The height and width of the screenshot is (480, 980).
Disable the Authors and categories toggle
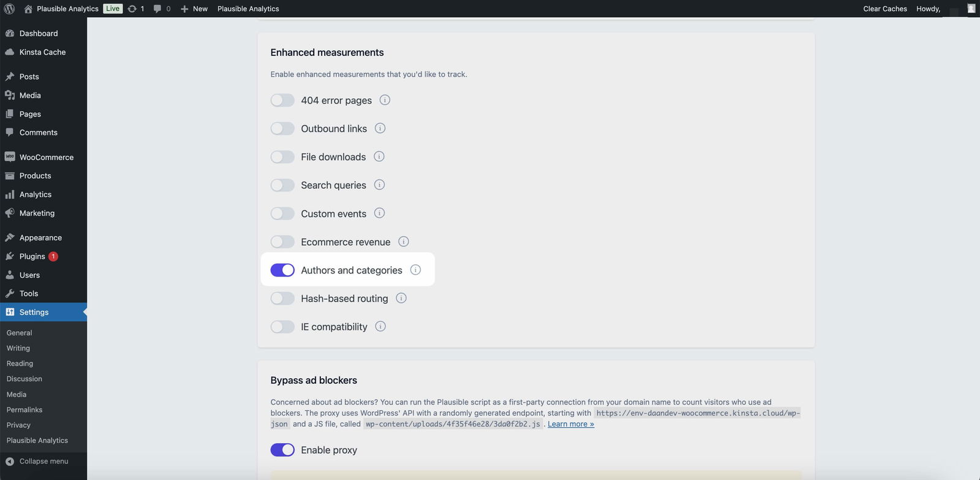pos(282,270)
